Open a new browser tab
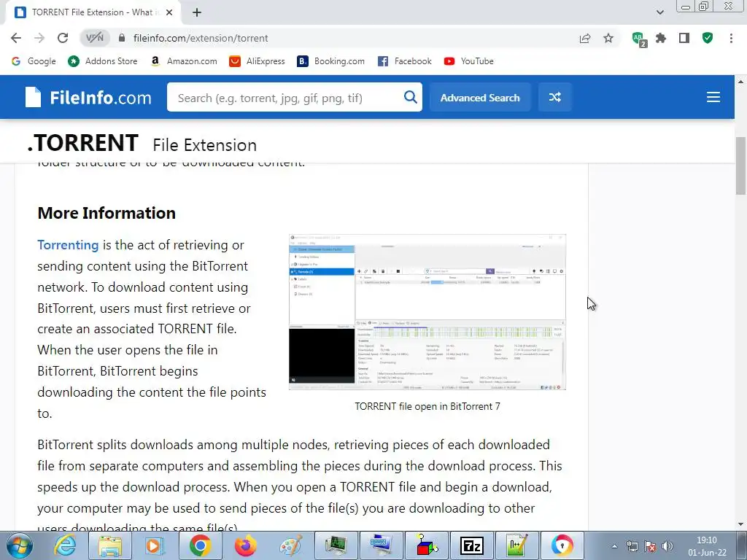 click(197, 12)
